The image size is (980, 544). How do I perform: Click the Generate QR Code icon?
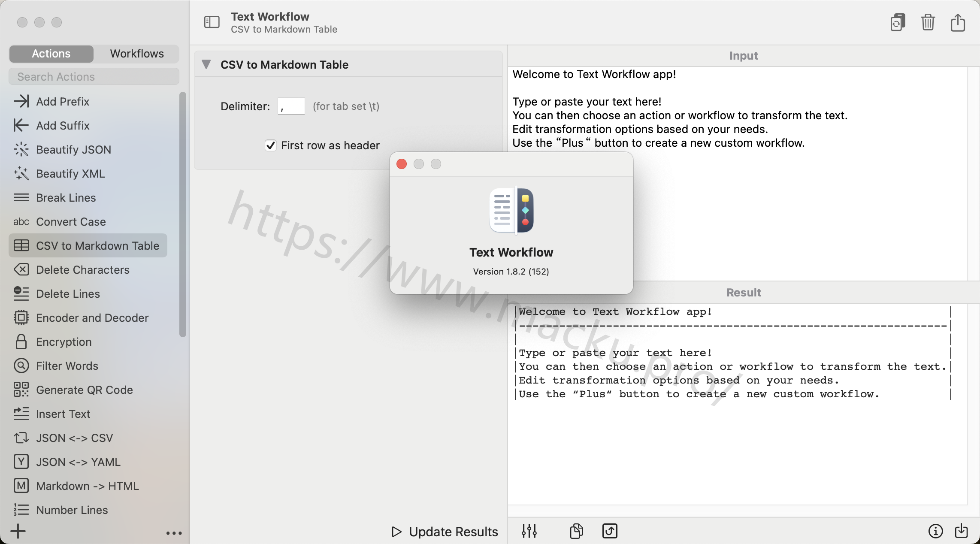point(21,390)
